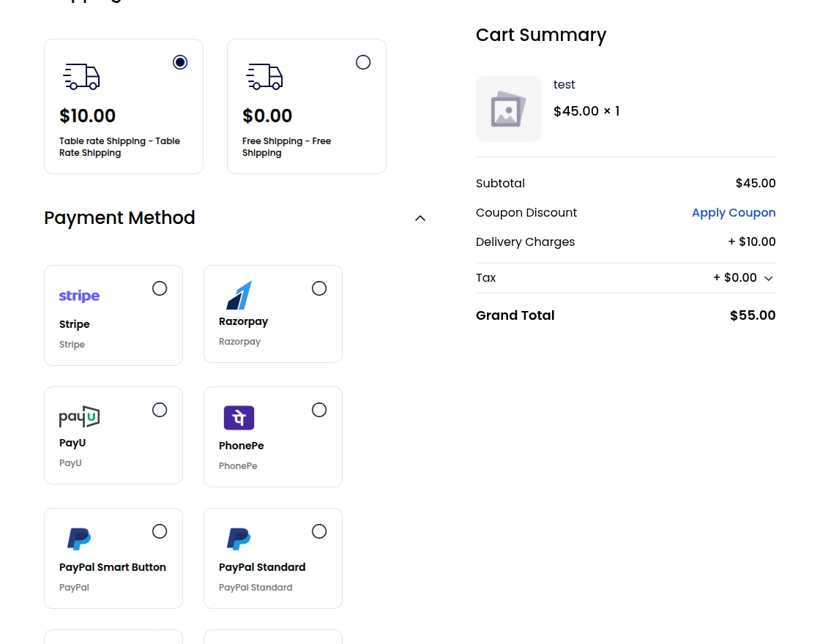This screenshot has height=644, width=820.
Task: Expand the Tax breakdown chevron
Action: [x=768, y=278]
